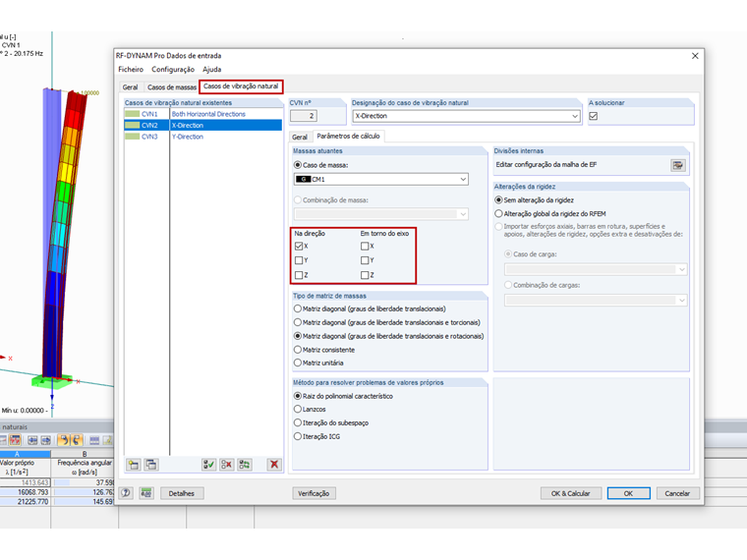Select 'Matriz consistente' mass matrix option
The width and height of the screenshot is (747, 560).
298,350
